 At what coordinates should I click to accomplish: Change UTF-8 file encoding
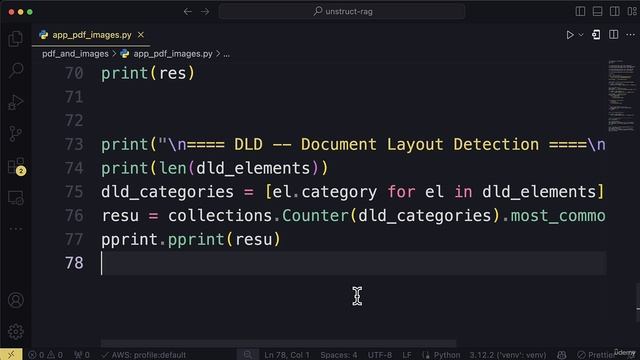tap(380, 355)
